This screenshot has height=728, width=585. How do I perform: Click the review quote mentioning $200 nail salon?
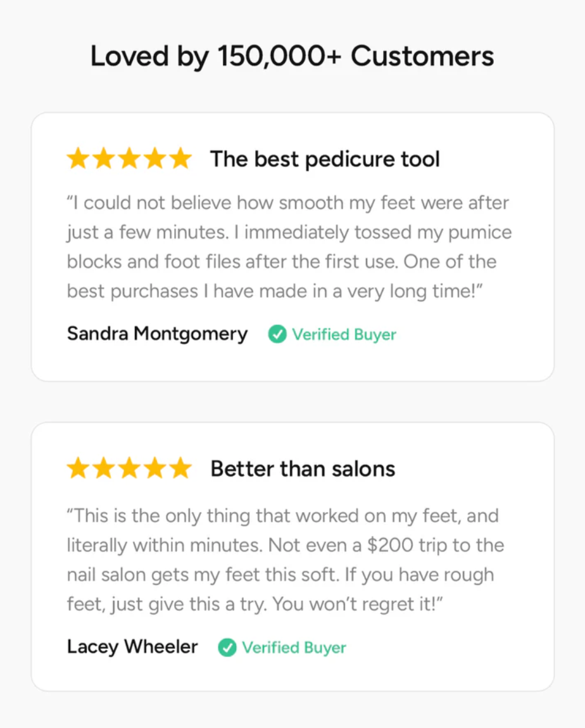point(286,560)
